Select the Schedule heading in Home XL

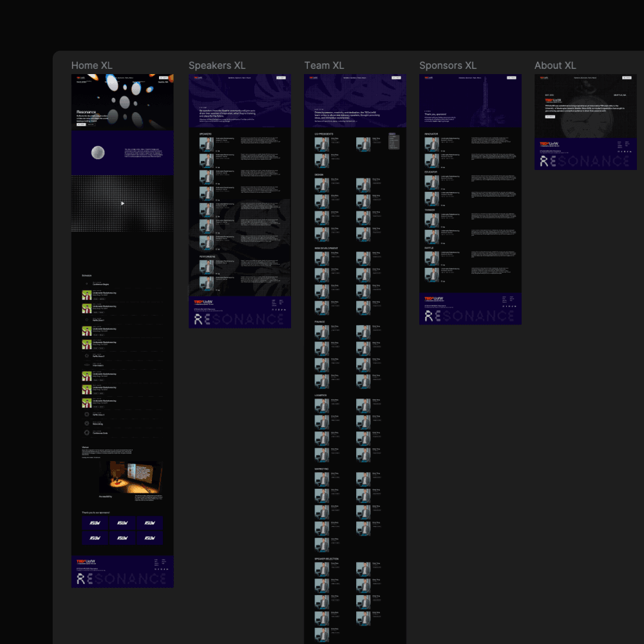(87, 276)
